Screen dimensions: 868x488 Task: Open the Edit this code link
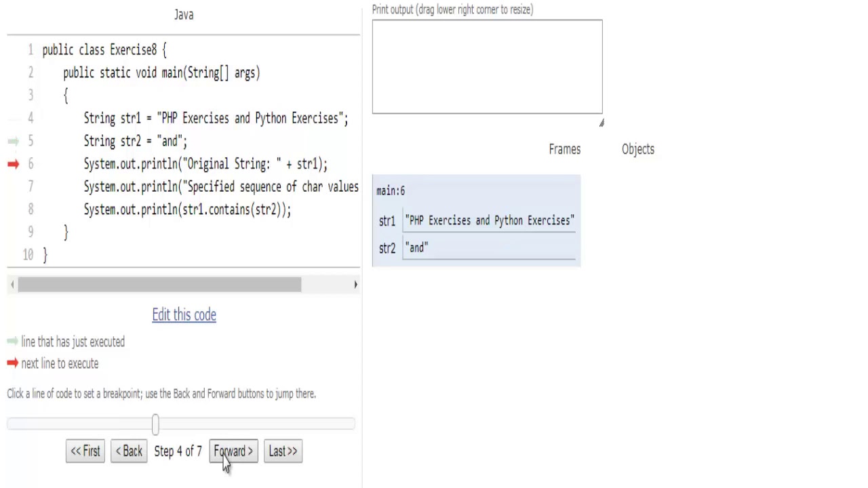184,314
